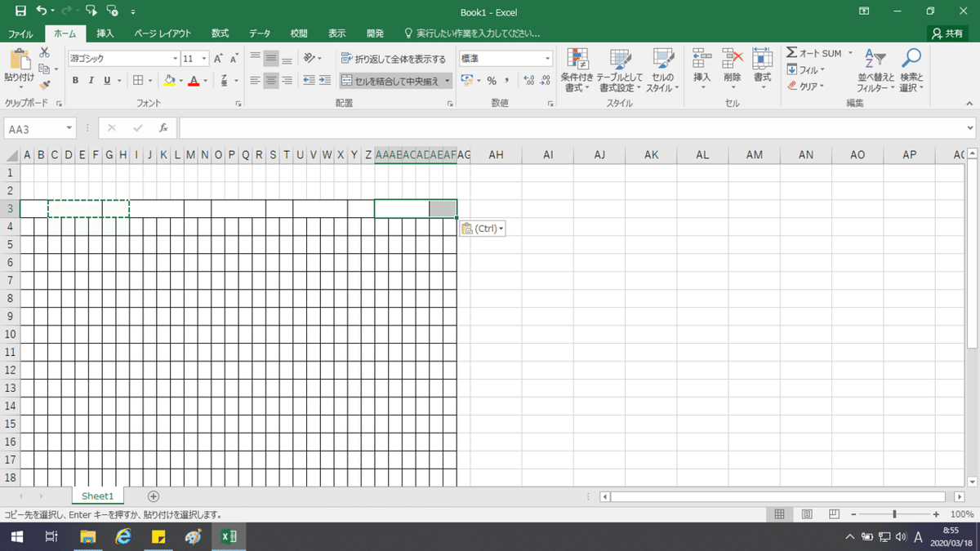Viewport: 980px width, 551px height.
Task: Click the increase indent icon
Action: click(326, 80)
